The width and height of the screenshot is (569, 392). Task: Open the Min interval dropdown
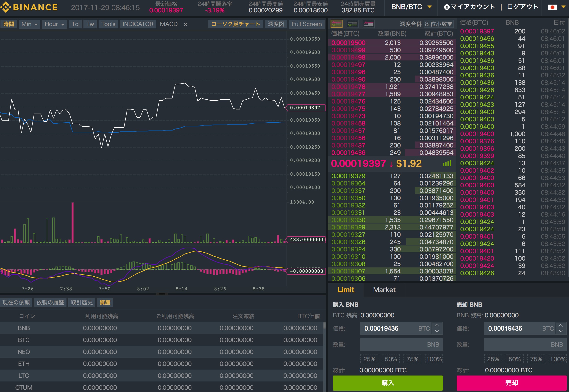coord(29,24)
